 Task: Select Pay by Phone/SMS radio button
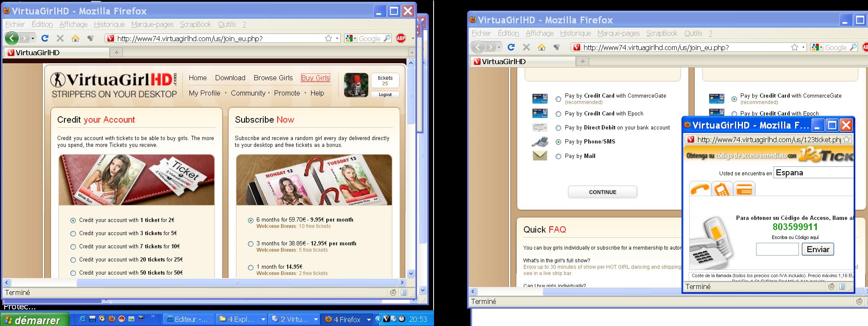click(x=558, y=142)
